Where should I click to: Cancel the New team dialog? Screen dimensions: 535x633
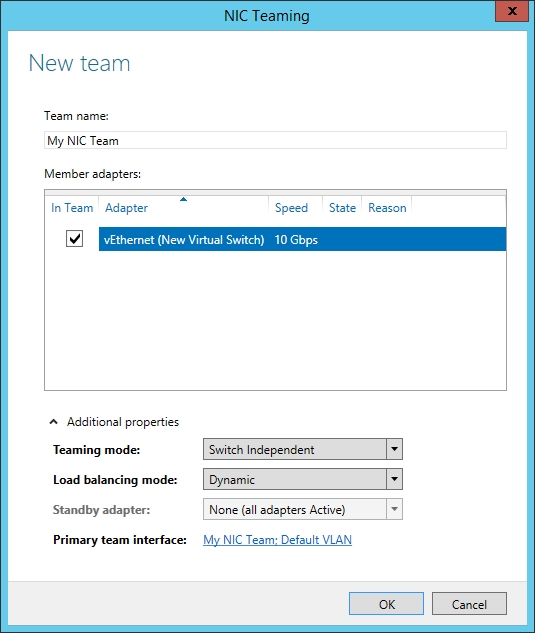pyautogui.click(x=469, y=604)
